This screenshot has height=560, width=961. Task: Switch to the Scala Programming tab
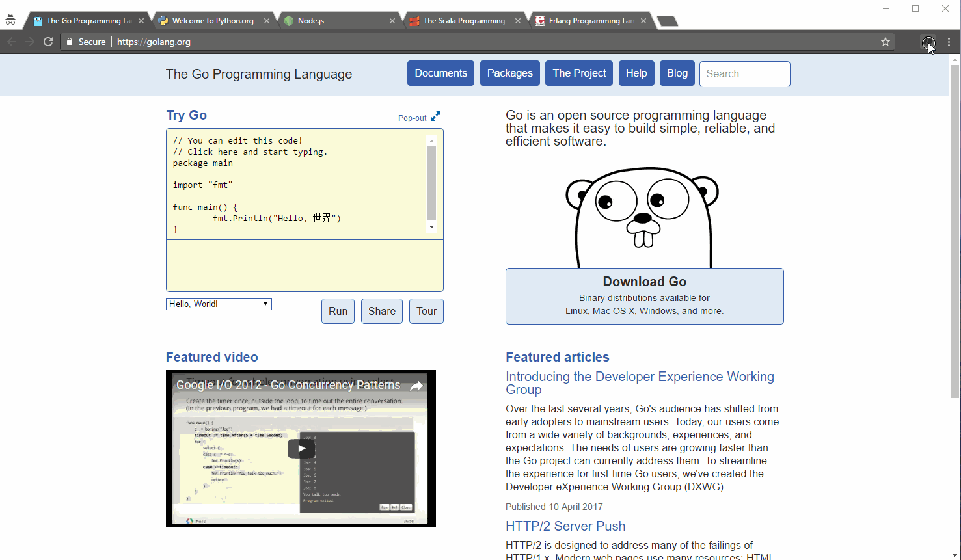(464, 21)
